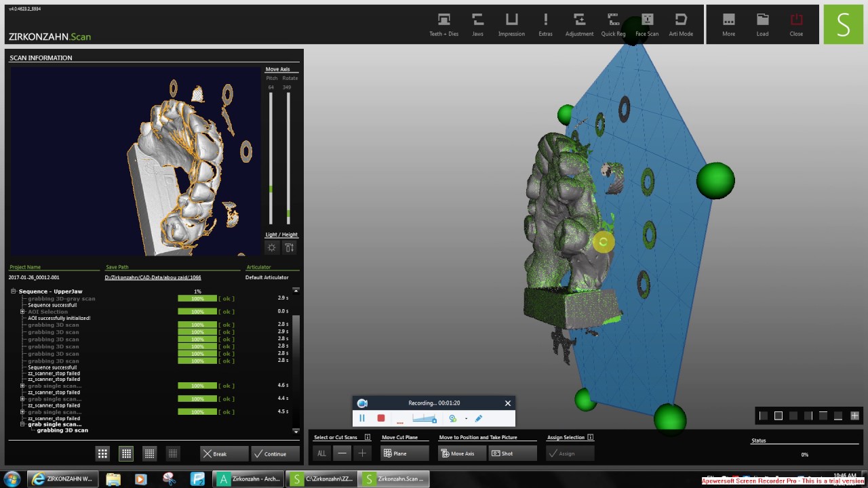Select the second view layout icon with square
This screenshot has height=488, width=868.
[x=778, y=415]
